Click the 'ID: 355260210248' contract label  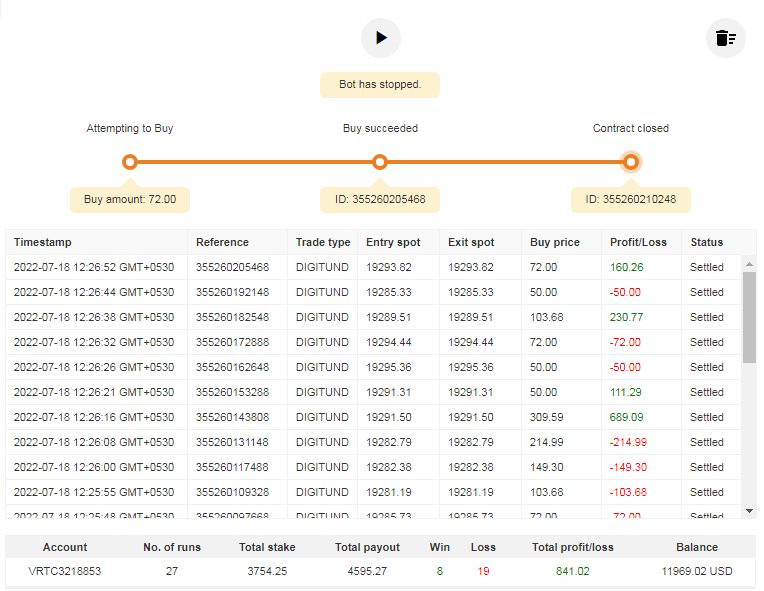(630, 199)
